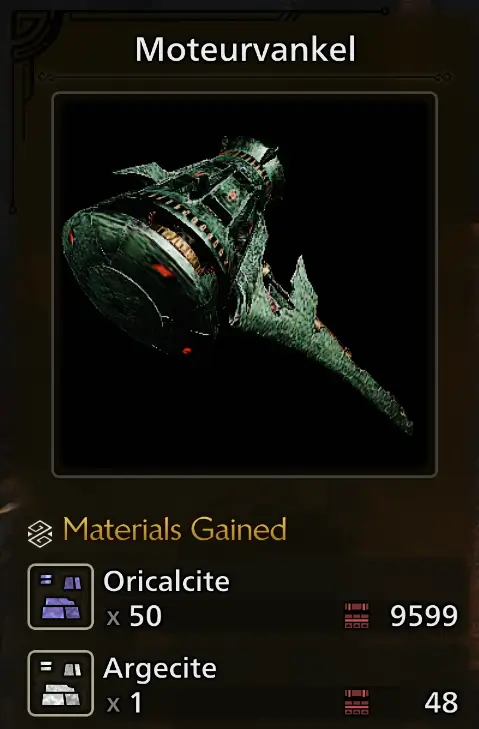Click the red storage box icon beside 9599
479x729 pixels.
tap(357, 616)
